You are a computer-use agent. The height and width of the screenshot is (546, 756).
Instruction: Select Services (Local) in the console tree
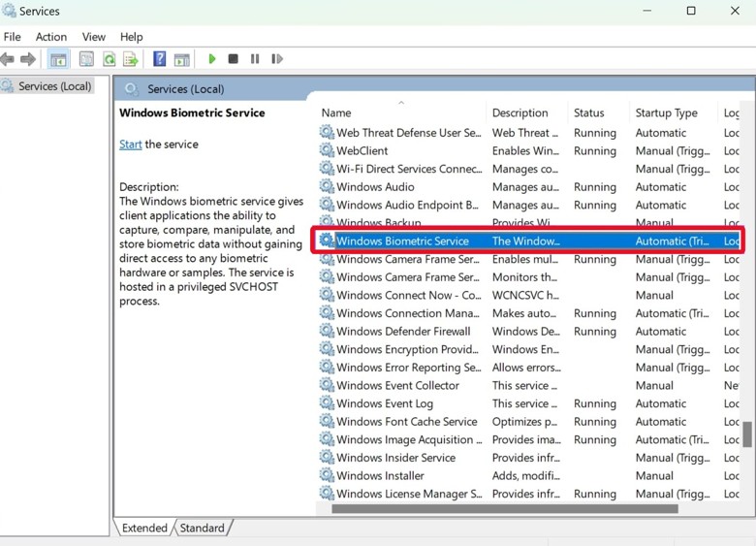(54, 86)
